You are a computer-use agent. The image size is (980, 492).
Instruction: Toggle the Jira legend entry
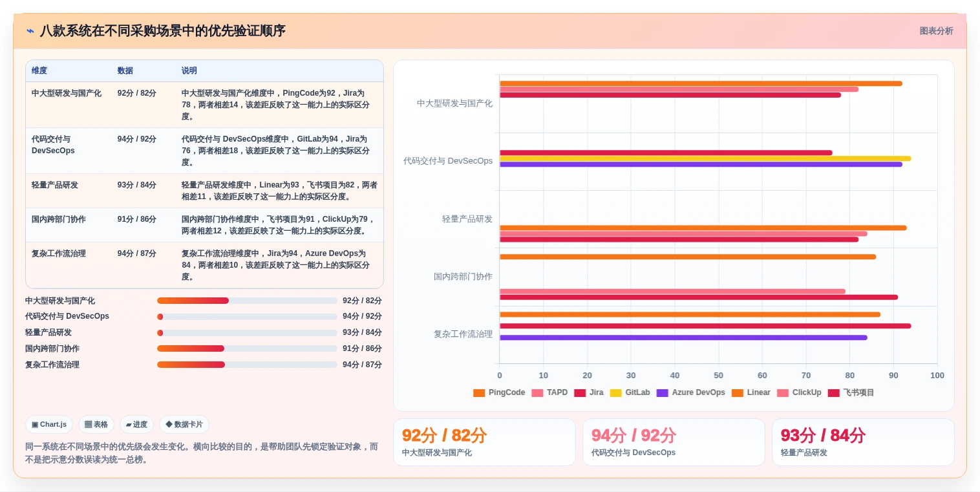588,393
